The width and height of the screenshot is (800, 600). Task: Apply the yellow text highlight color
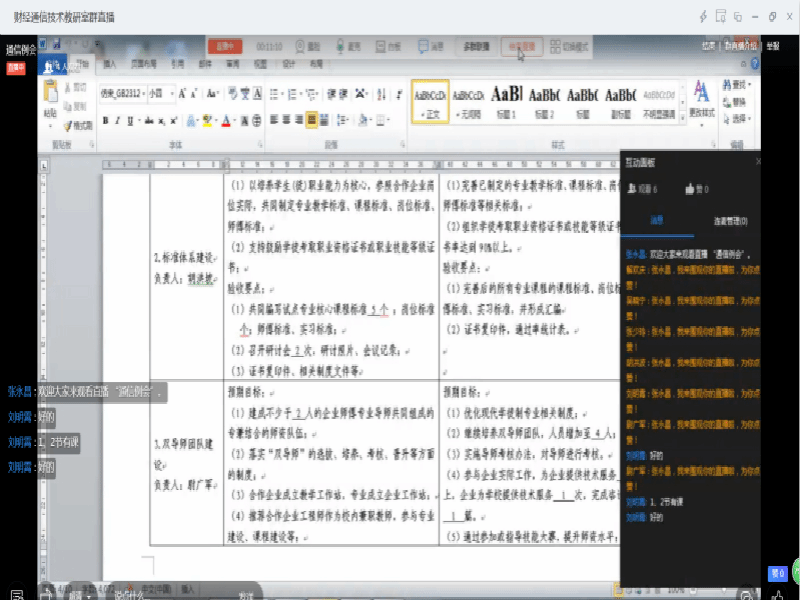click(207, 120)
